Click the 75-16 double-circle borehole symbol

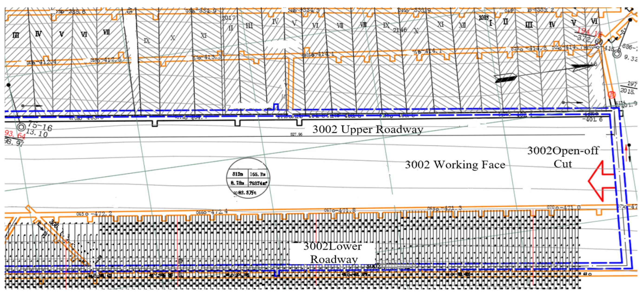21,127
